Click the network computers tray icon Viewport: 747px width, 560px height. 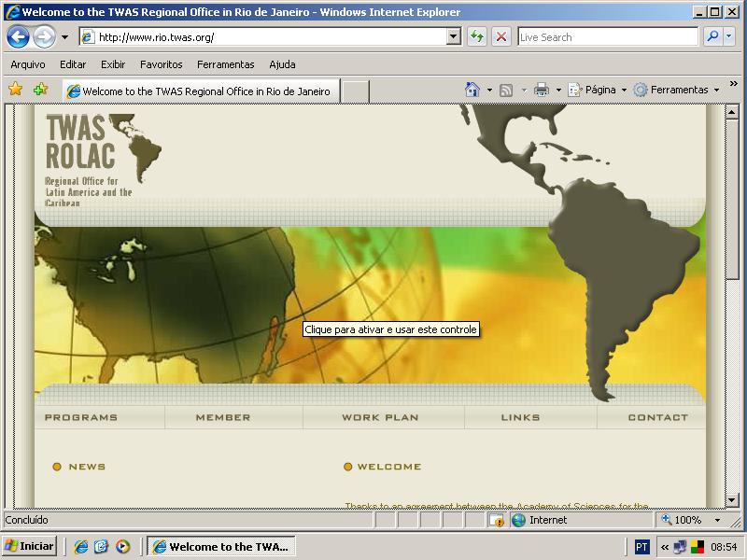(681, 547)
